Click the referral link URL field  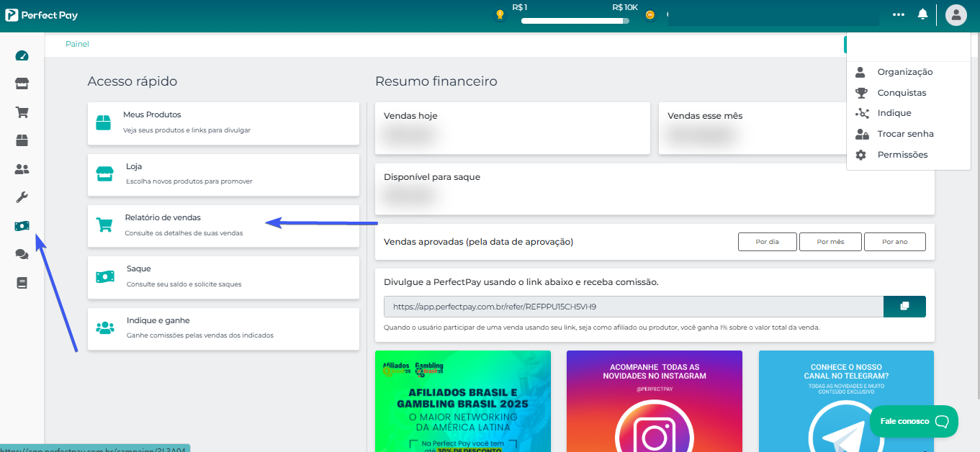click(634, 307)
